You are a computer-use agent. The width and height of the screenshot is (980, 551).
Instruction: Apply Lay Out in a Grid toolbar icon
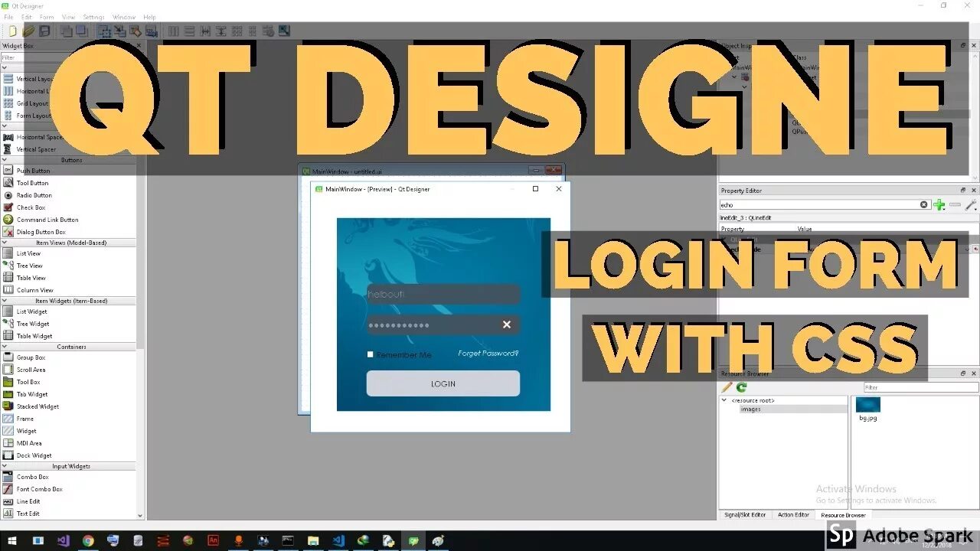pyautogui.click(x=237, y=31)
